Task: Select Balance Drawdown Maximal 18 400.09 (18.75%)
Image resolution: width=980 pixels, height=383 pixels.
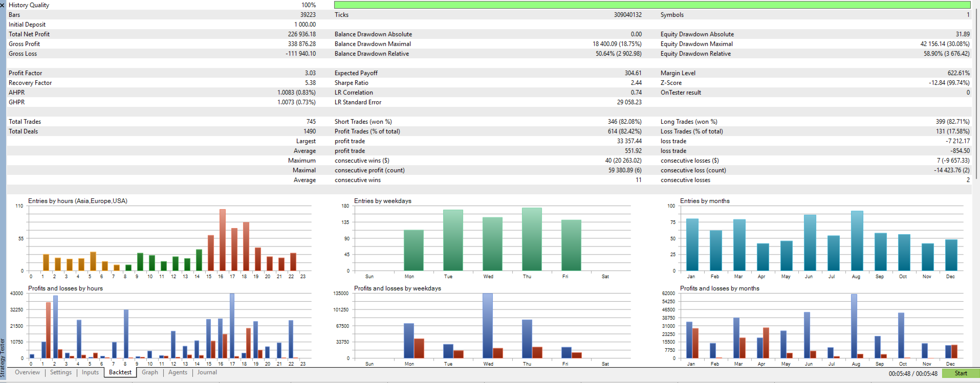Action: [x=617, y=44]
